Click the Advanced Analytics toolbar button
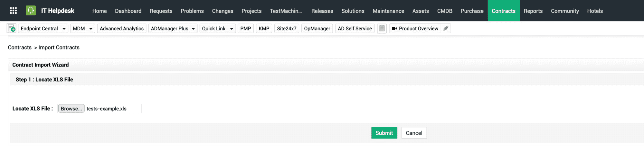Screen dimensions: 644x146 tap(122, 28)
